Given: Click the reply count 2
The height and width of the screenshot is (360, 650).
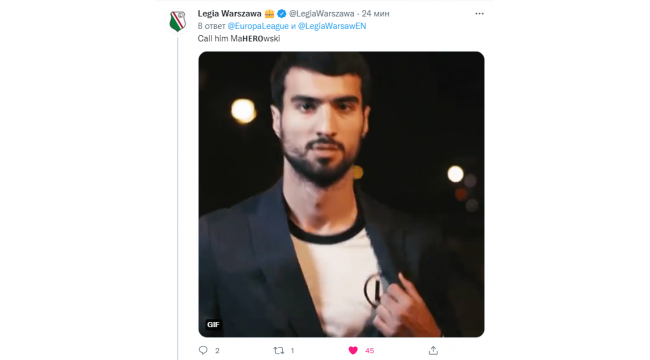Looking at the screenshot, I should pyautogui.click(x=217, y=351).
